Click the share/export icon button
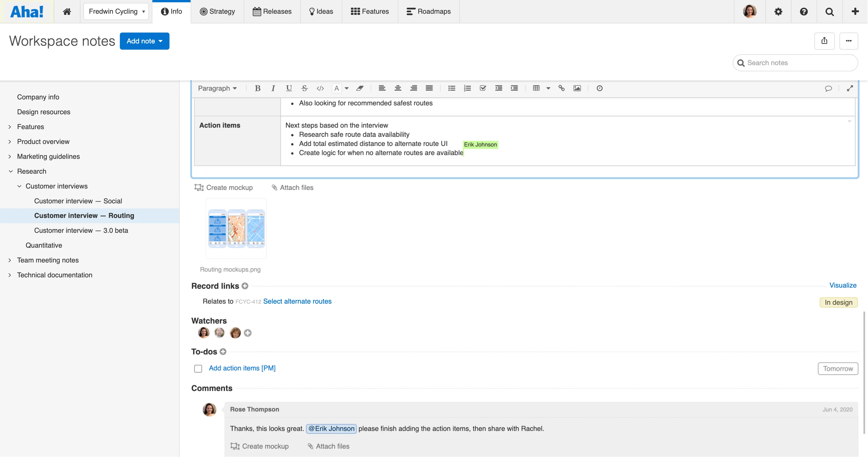Screen dimensions: 868x457 pos(824,41)
